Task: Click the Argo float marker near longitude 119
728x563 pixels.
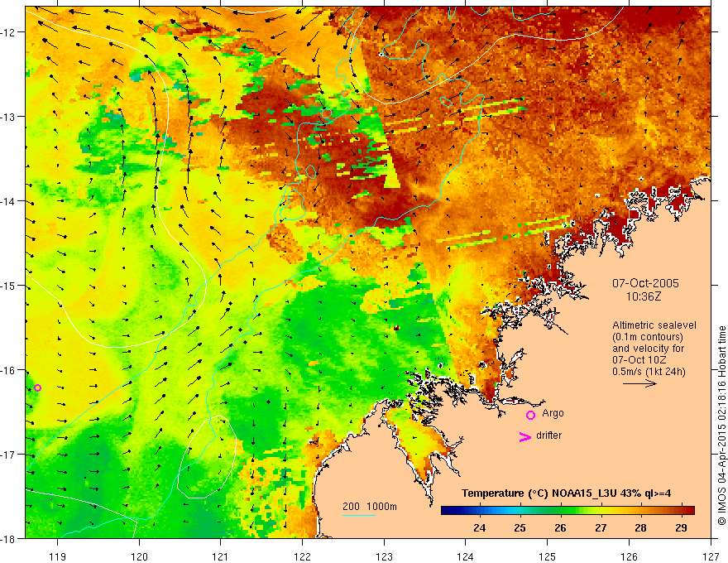Action: pos(37,387)
